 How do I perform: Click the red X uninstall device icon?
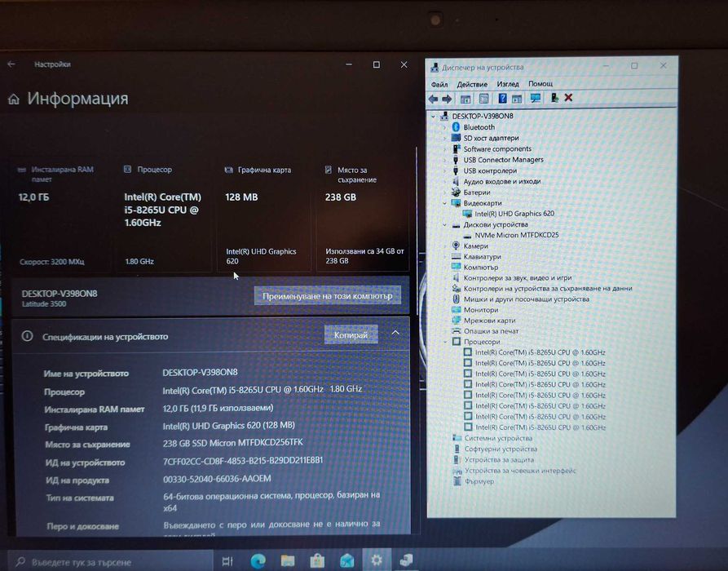(568, 98)
